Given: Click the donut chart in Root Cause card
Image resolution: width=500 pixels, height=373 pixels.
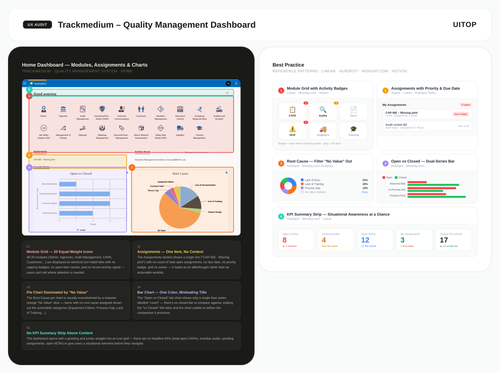Looking at the screenshot, I should [288, 186].
